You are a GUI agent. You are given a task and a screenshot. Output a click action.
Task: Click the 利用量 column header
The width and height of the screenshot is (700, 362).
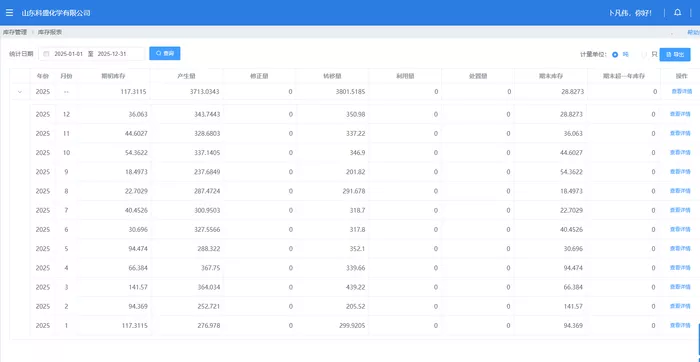[405, 76]
